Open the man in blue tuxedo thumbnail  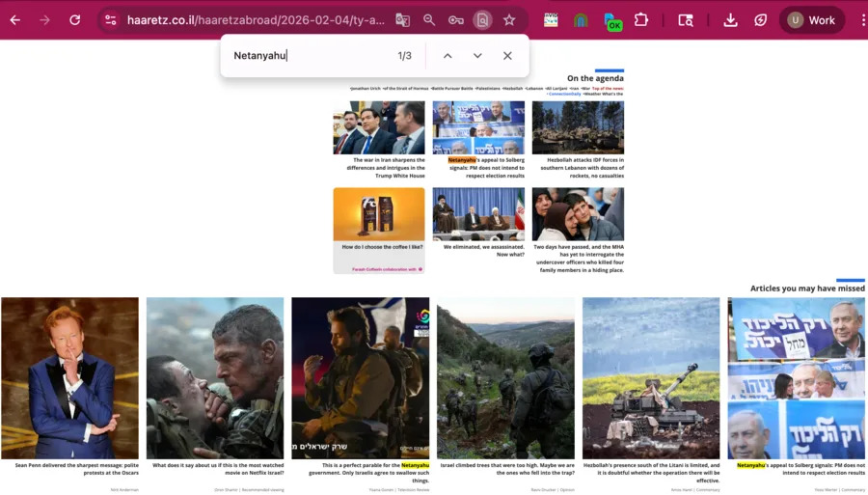pyautogui.click(x=69, y=378)
